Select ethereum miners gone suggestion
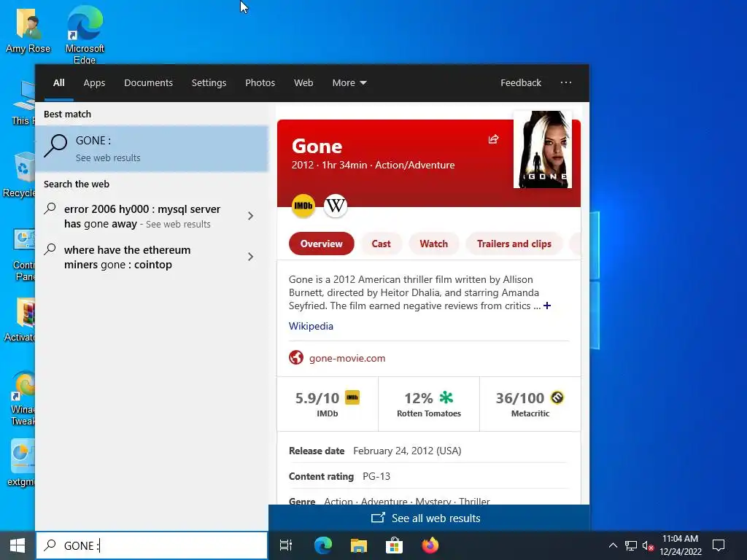The width and height of the screenshot is (747, 560). tap(127, 257)
